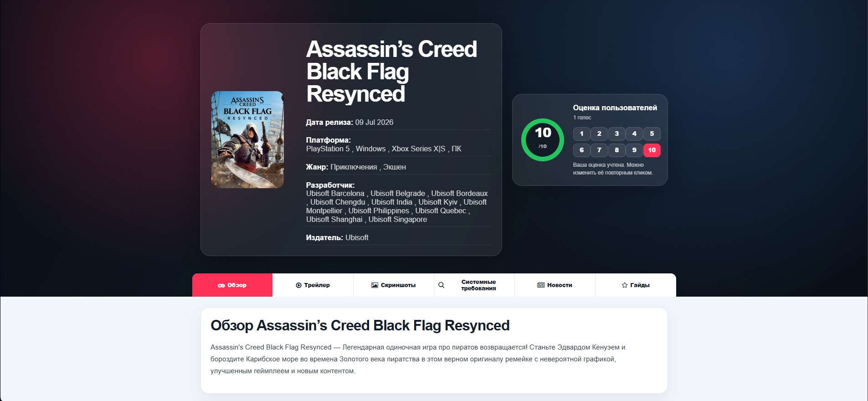Set user rating to 3
This screenshot has height=401, width=868.
(616, 134)
